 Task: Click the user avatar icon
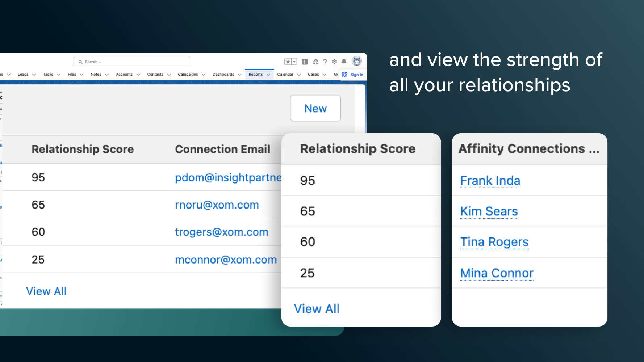(357, 61)
